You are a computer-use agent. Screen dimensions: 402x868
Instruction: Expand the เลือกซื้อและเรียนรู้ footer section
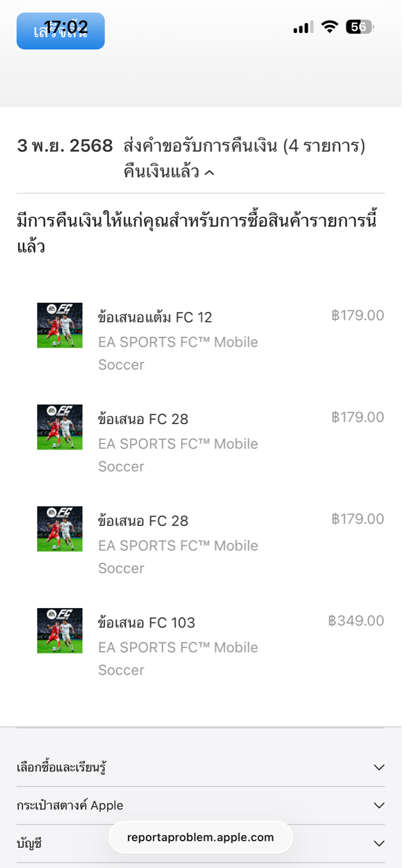[x=379, y=767]
